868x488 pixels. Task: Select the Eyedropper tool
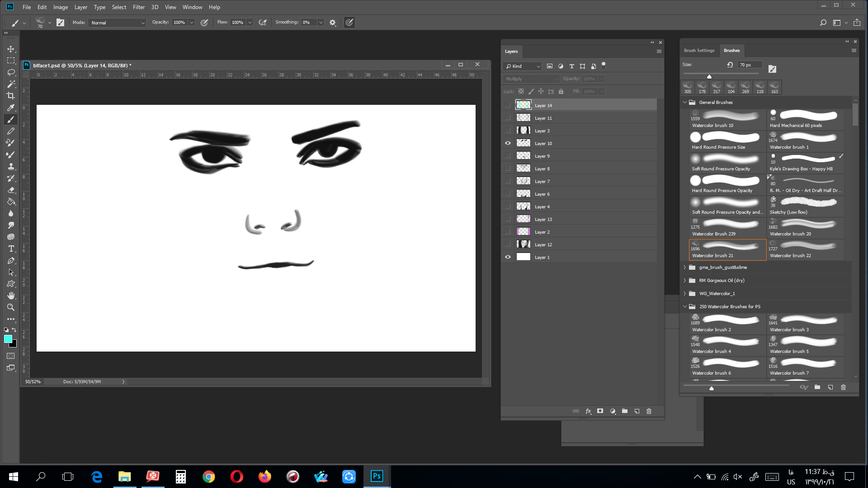pyautogui.click(x=11, y=108)
